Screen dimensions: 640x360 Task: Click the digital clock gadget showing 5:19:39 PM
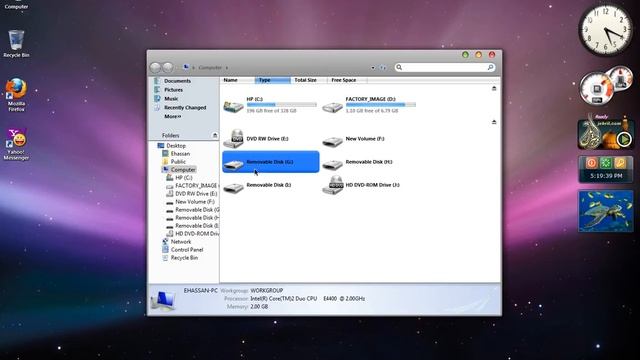[x=606, y=176]
